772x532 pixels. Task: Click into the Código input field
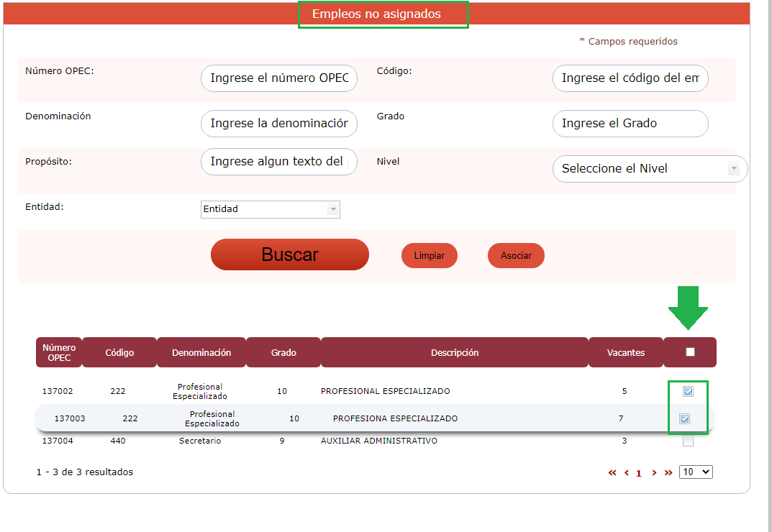pyautogui.click(x=630, y=78)
